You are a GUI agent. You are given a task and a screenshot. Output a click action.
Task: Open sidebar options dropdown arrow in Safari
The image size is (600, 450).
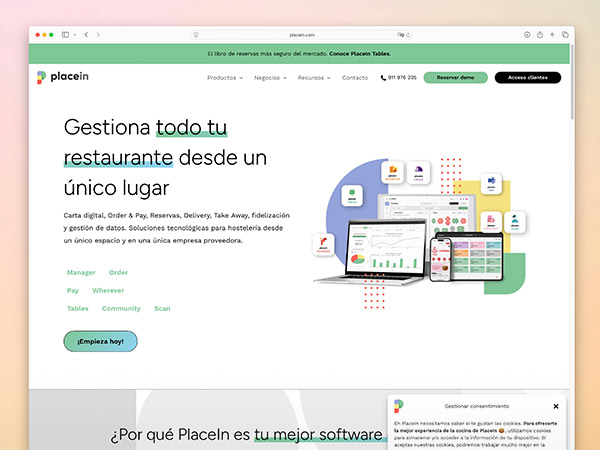(x=75, y=35)
